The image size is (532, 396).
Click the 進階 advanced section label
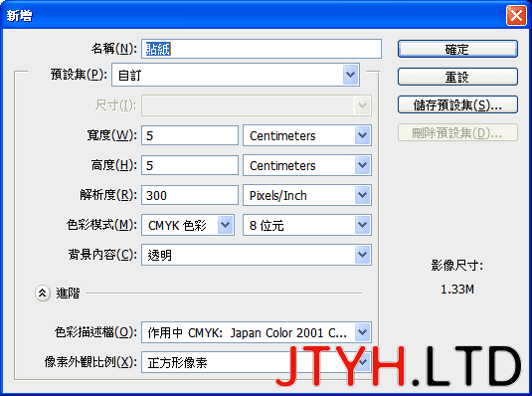click(x=68, y=294)
